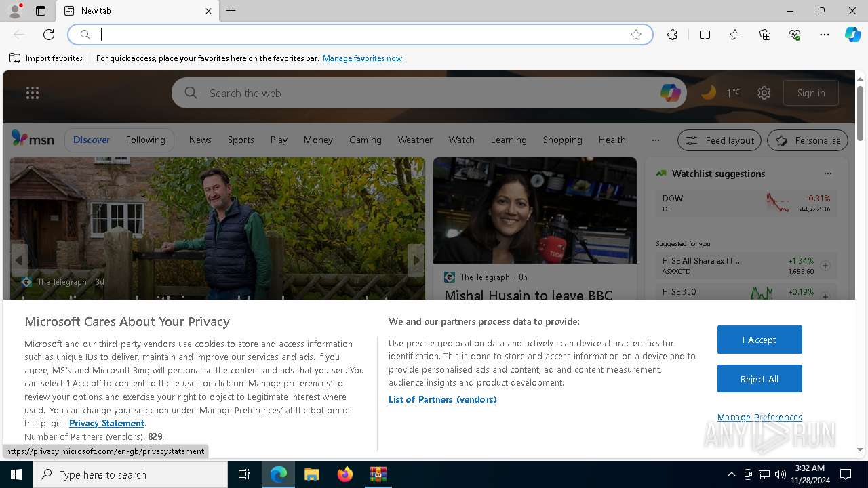Click Copilot icon in web search box

[670, 93]
